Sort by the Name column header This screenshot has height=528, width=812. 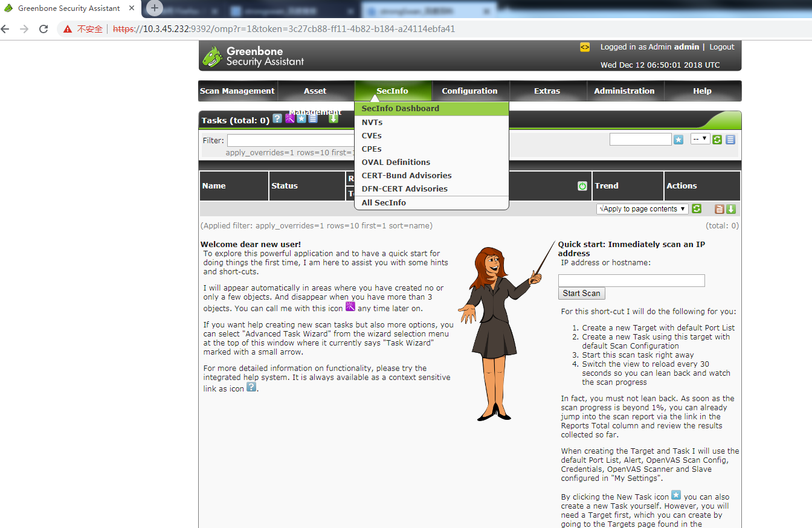(x=214, y=186)
